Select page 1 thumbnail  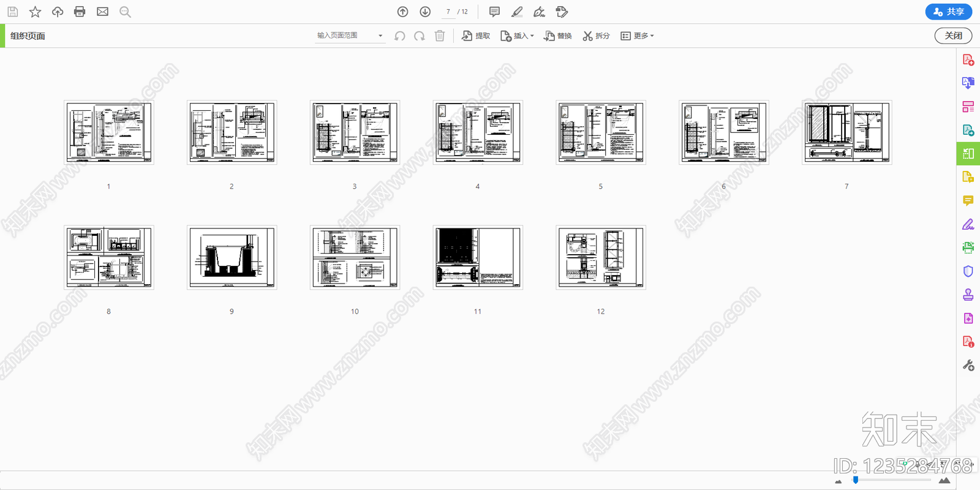[109, 132]
